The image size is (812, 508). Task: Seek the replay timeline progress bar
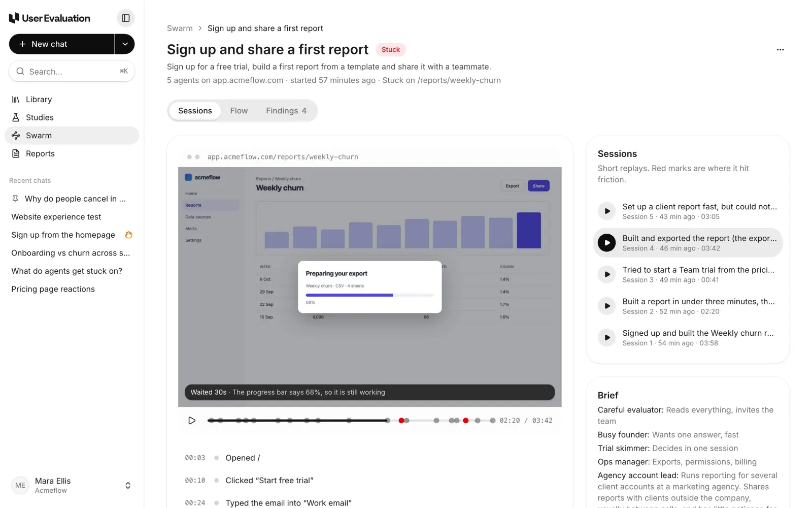[351, 421]
